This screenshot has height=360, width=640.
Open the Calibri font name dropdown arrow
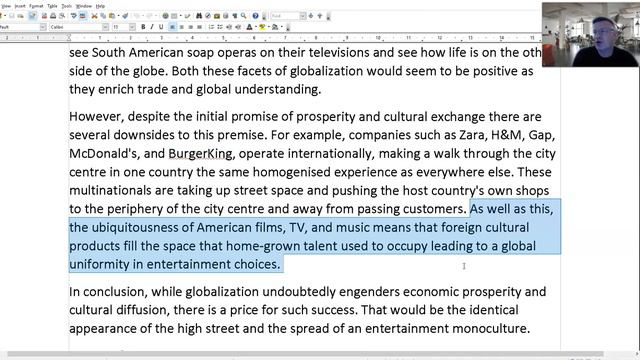tap(105, 27)
